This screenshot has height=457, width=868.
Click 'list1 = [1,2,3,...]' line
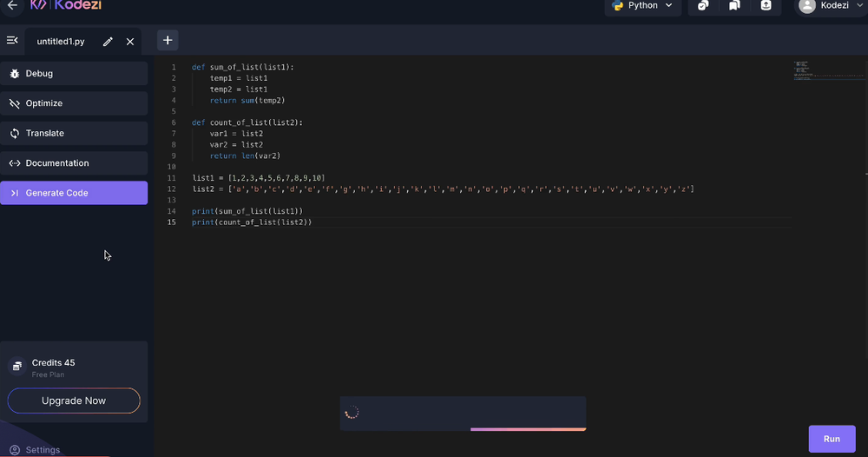coord(259,178)
